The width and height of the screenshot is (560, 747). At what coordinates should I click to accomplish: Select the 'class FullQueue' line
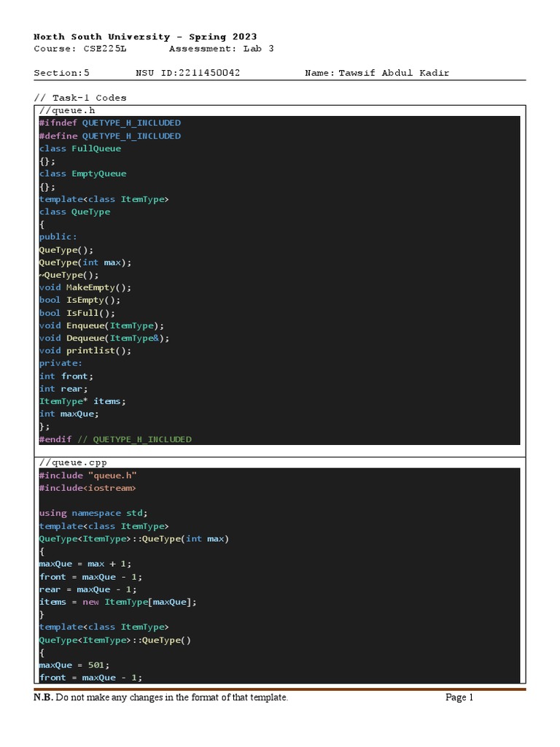pyautogui.click(x=80, y=149)
